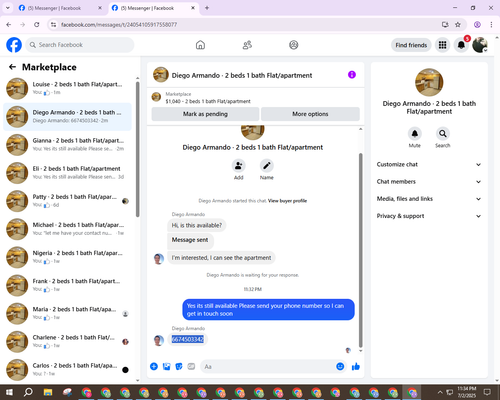Open Charlene's conversation
The image size is (500, 400).
(68, 342)
